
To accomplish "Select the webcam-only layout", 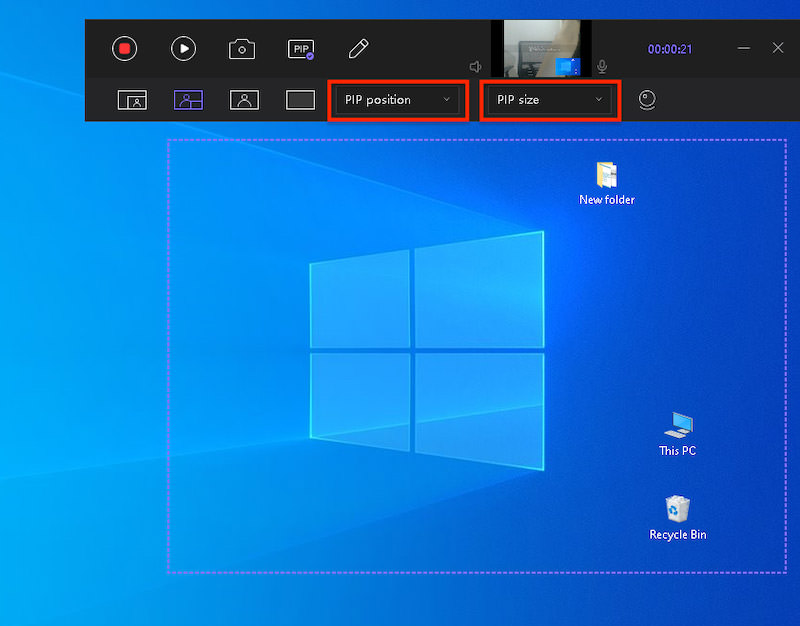I will pyautogui.click(x=244, y=100).
